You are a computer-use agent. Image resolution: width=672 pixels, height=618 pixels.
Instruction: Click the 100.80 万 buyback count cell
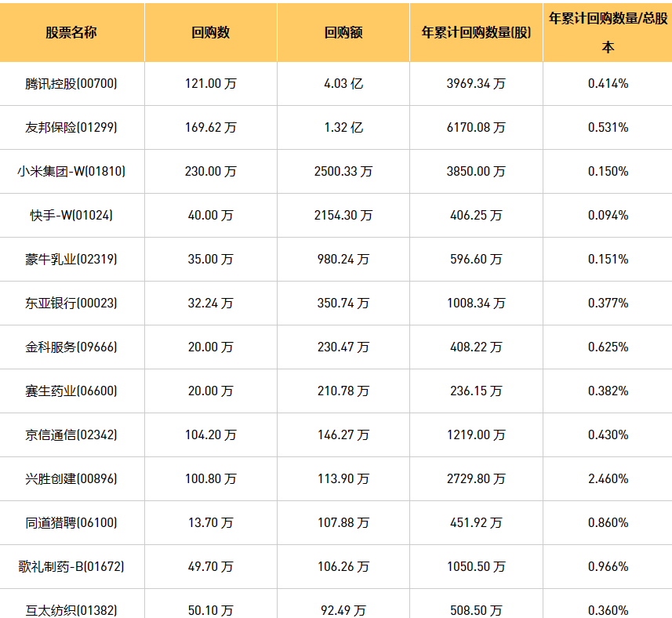210,478
